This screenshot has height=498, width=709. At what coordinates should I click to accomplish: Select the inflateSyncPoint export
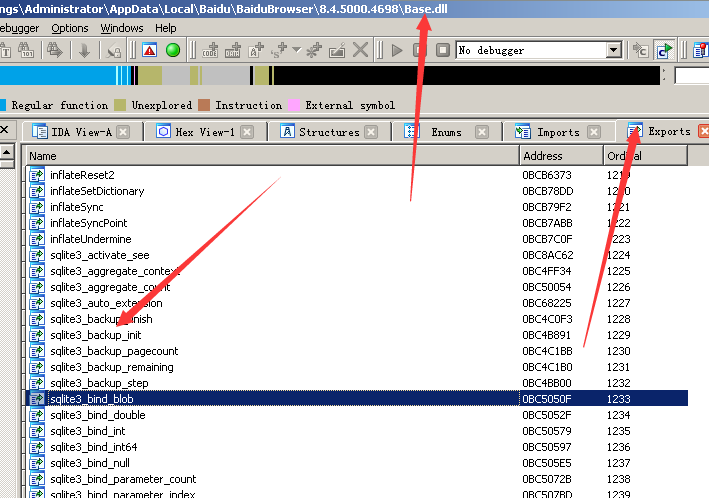(357, 223)
